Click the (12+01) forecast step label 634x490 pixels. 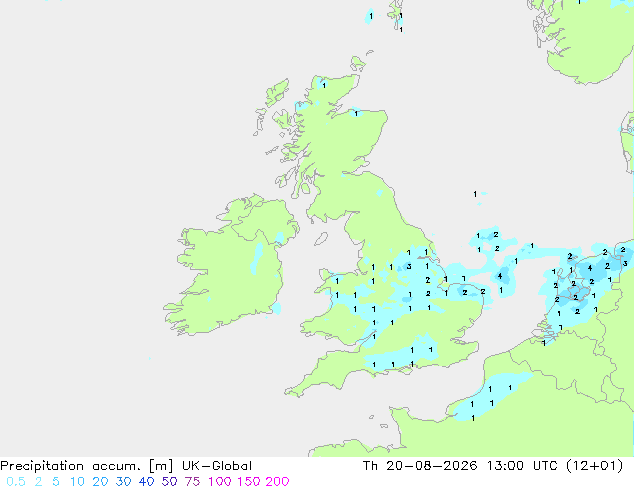[594, 466]
